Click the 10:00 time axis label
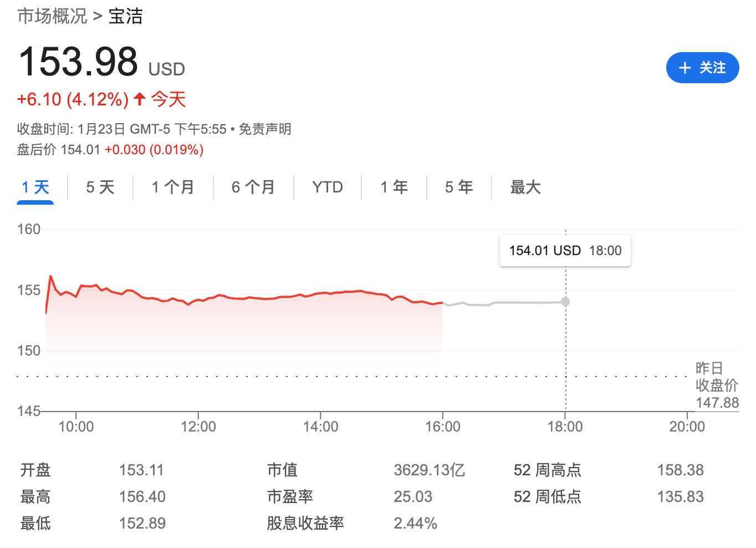 (x=76, y=427)
